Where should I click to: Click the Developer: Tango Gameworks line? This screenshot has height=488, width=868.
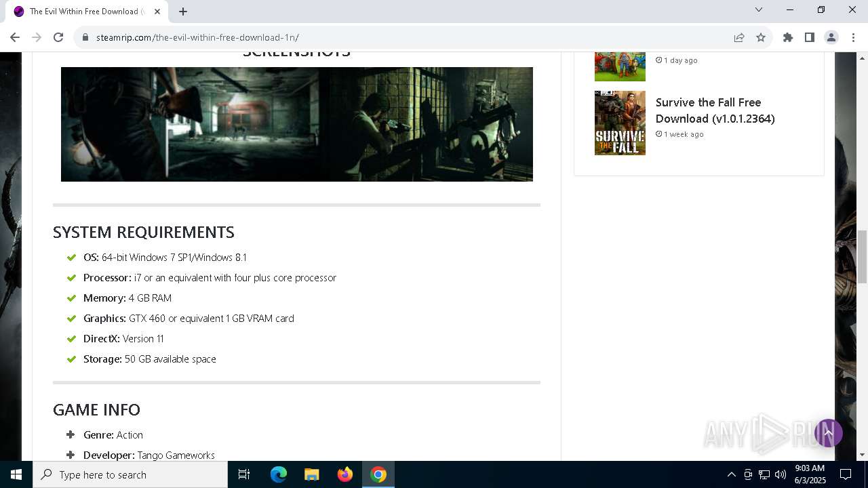click(149, 455)
